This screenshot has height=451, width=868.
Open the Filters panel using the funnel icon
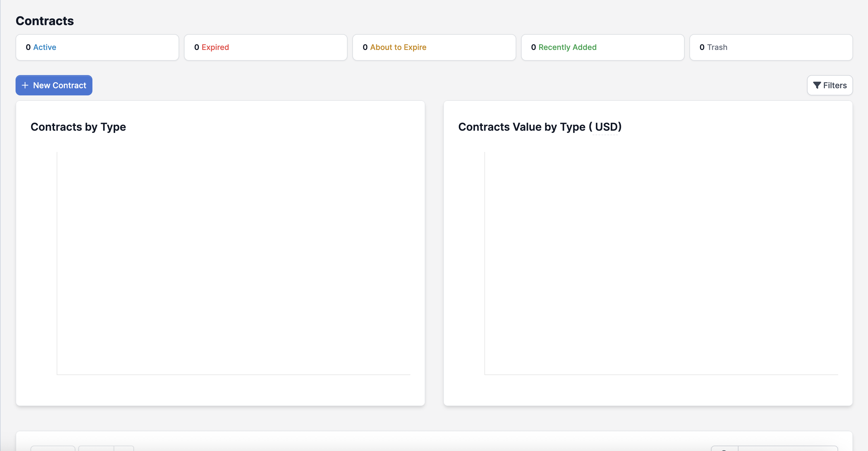817,85
